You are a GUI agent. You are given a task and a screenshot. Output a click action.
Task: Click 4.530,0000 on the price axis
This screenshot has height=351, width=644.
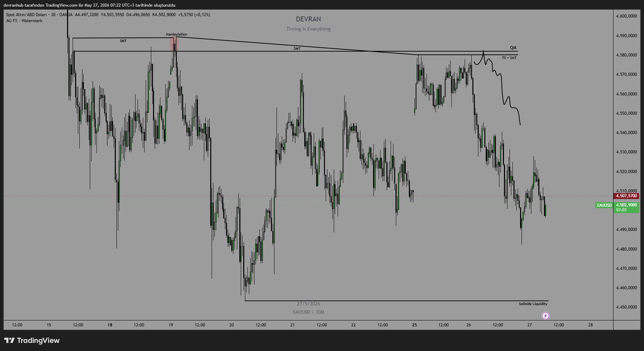point(626,152)
